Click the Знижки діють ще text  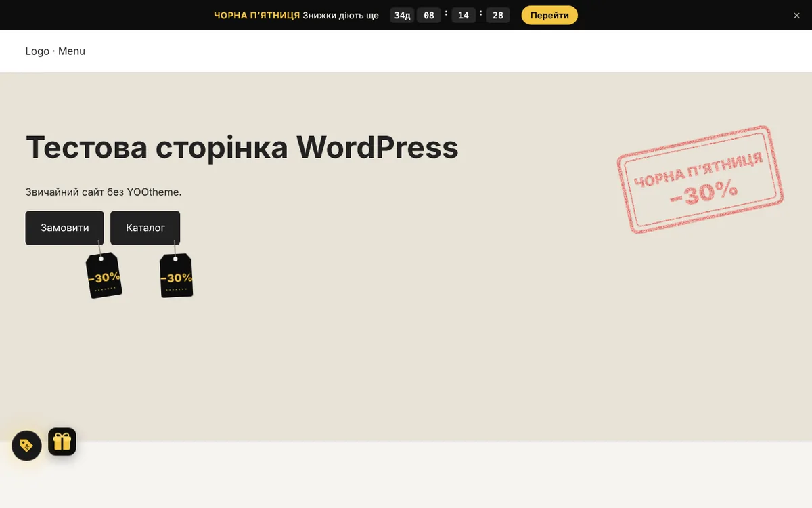tap(341, 15)
